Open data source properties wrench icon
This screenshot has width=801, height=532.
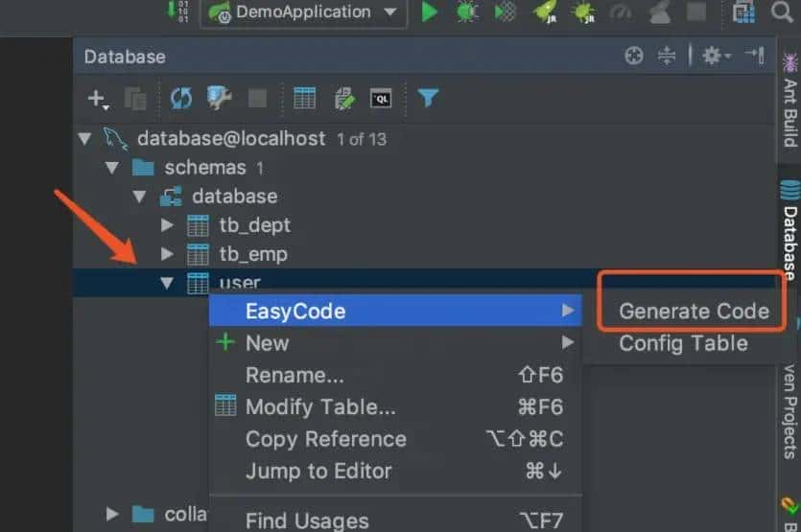click(219, 98)
